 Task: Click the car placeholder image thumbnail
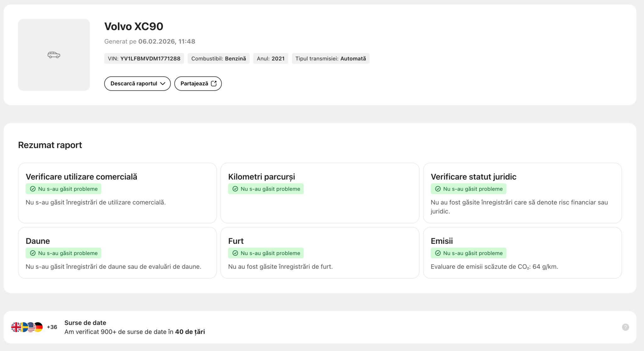click(54, 55)
